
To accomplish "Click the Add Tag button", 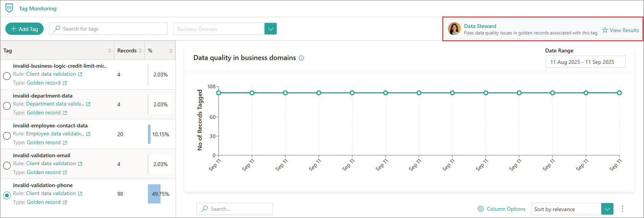I will [24, 29].
